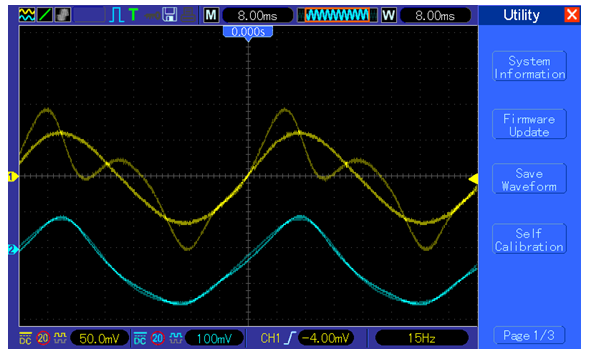The height and width of the screenshot is (360, 592).
Task: Toggle CH1 DC coupling indicator
Action: pos(25,338)
